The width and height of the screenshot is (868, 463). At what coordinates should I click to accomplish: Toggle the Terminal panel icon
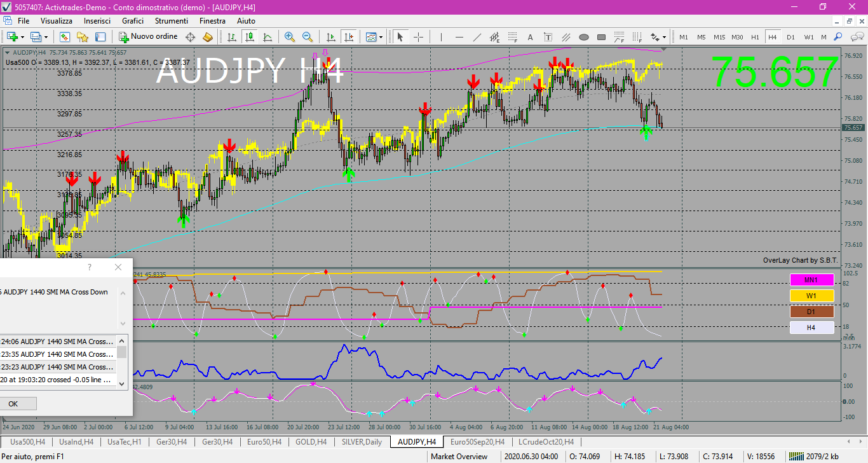click(x=100, y=37)
